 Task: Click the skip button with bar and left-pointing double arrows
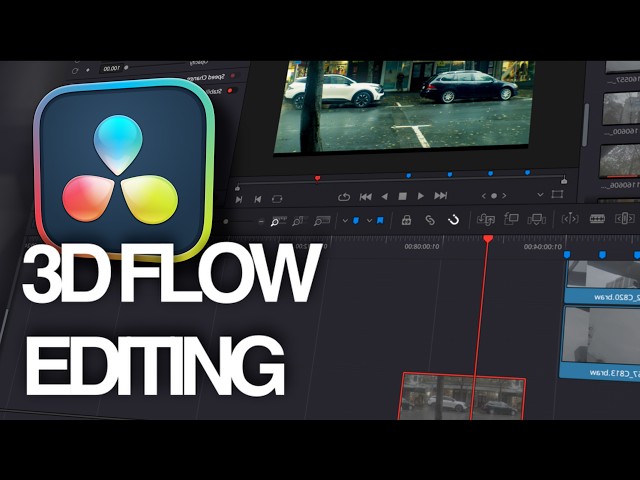coord(365,197)
